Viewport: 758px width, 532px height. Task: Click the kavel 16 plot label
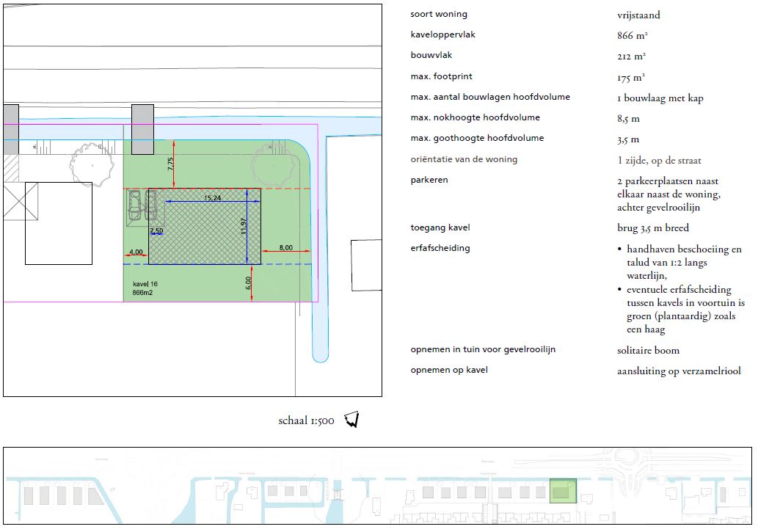tap(145, 283)
